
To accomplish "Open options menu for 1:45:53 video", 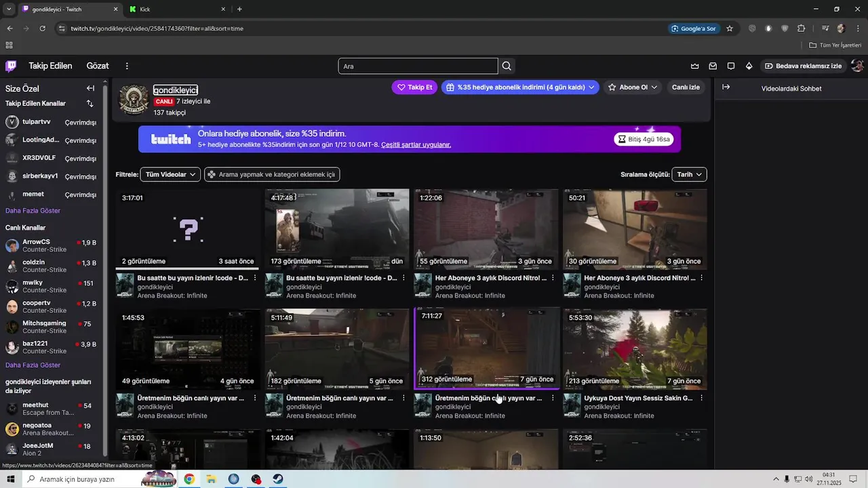I will point(255,398).
